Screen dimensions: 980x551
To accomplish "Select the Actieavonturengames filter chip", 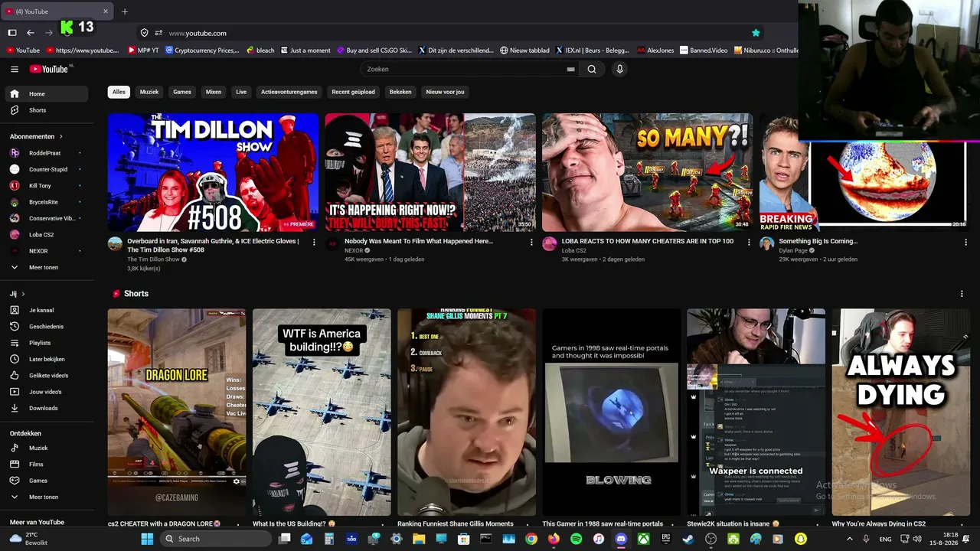I will coord(289,92).
